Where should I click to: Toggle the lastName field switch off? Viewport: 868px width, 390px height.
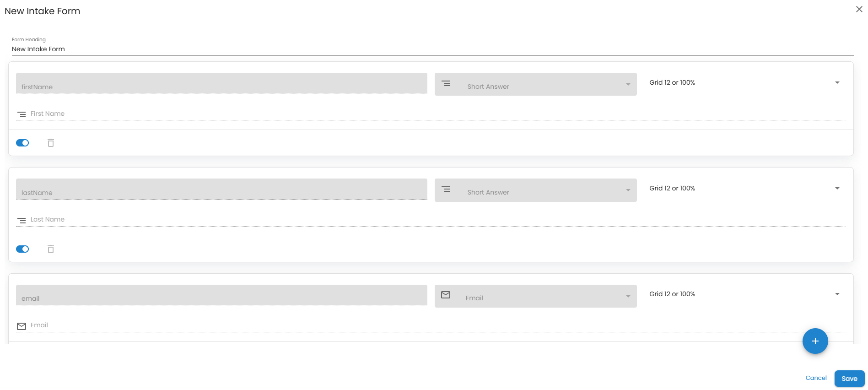[22, 249]
